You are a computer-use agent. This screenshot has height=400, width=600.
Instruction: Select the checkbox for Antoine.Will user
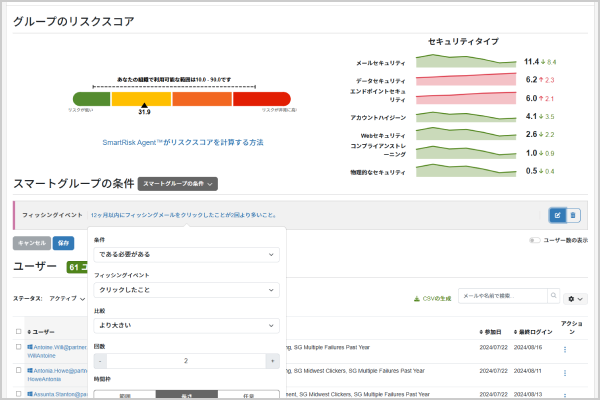pos(18,347)
